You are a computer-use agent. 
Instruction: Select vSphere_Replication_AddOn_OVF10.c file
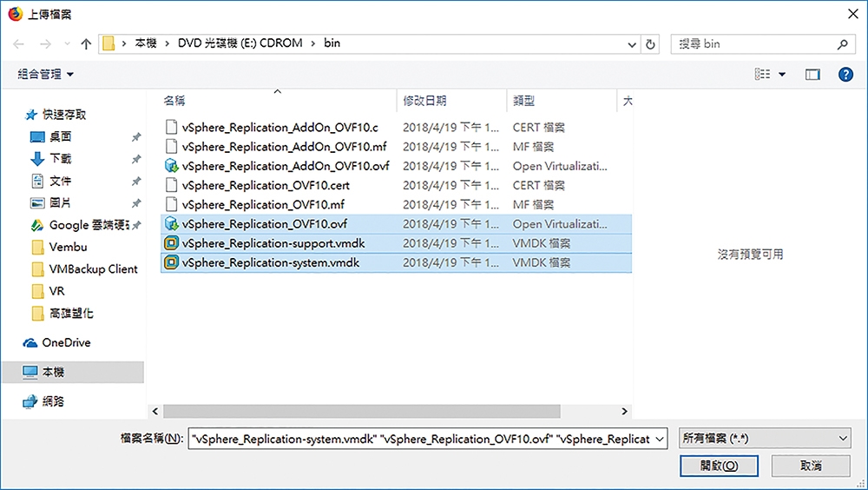tap(280, 128)
